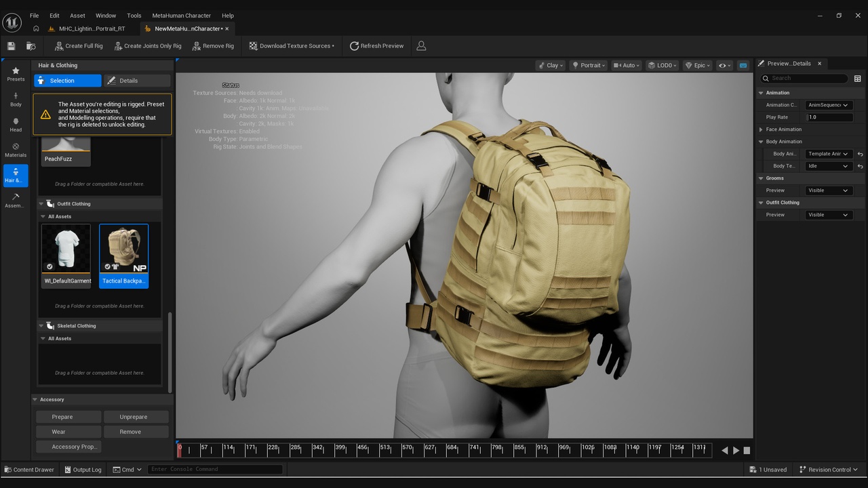Screen dimensions: 868x488
Task: Select the Hair & Clothing sidebar section
Action: pyautogui.click(x=16, y=176)
